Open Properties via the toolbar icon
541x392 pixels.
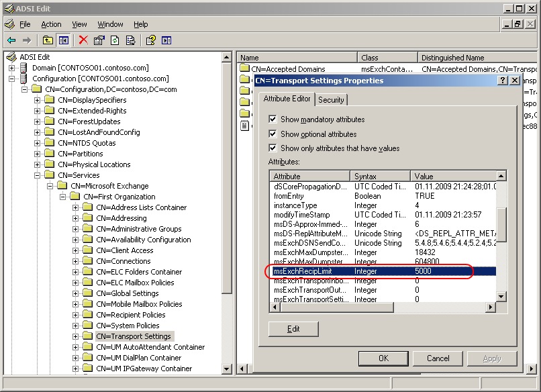99,40
